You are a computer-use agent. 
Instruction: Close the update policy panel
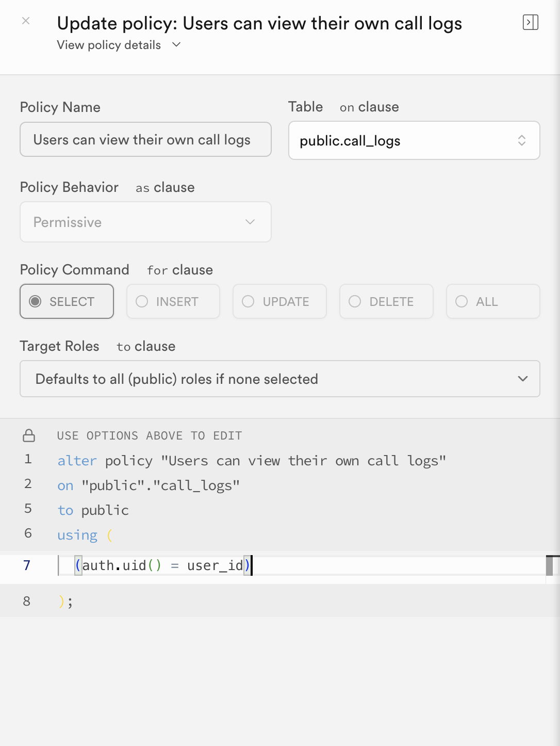[x=26, y=21]
